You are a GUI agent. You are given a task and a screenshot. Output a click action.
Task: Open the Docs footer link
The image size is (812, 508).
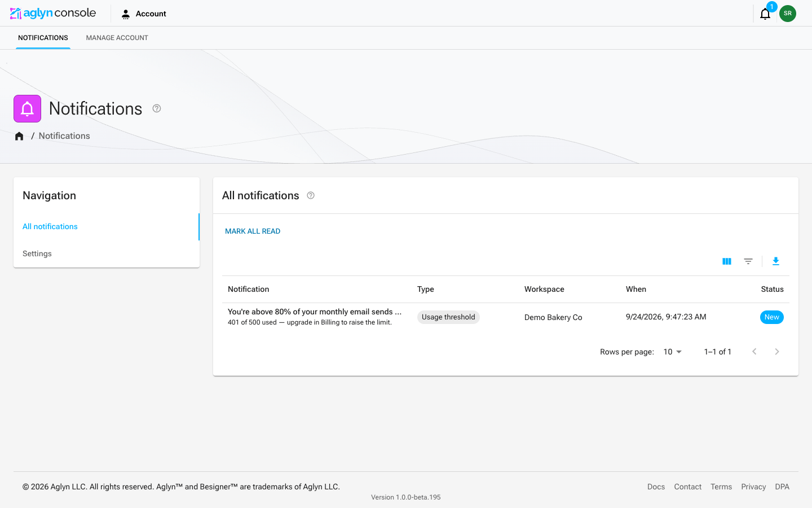656,487
